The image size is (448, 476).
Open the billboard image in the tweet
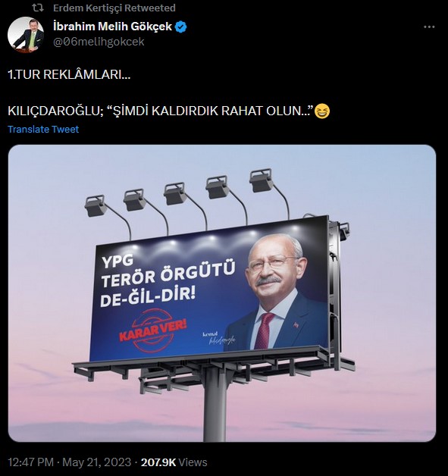pos(222,293)
